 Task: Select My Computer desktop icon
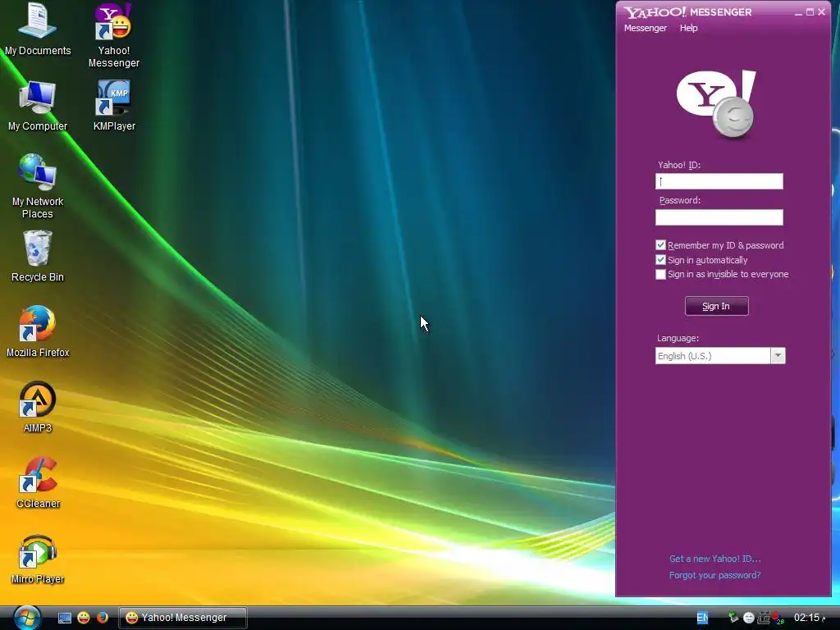click(38, 106)
